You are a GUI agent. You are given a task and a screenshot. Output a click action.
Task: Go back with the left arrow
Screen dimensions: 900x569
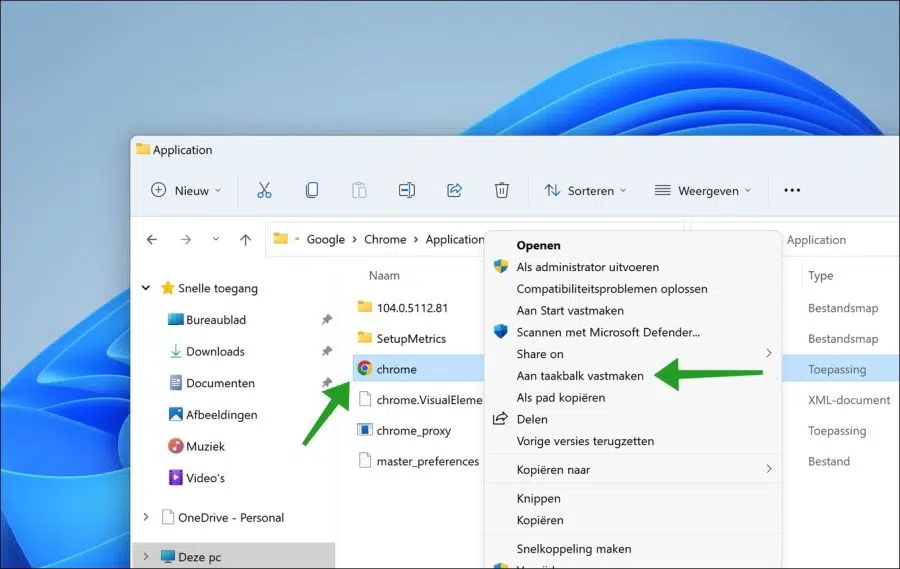coord(152,239)
